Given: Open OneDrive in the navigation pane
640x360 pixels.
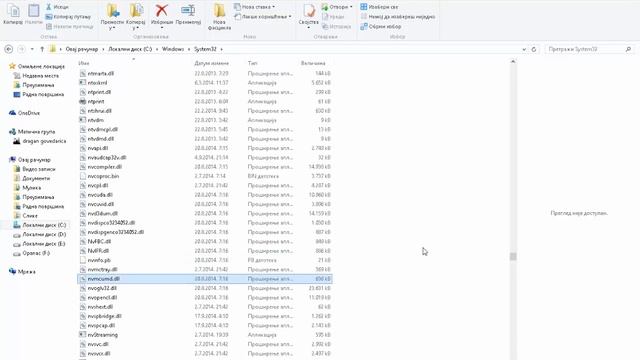Looking at the screenshot, I should [24, 113].
